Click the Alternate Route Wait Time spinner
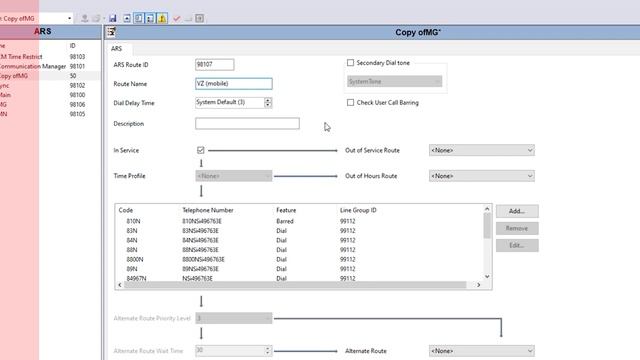This screenshot has height=360, width=640. [268, 351]
